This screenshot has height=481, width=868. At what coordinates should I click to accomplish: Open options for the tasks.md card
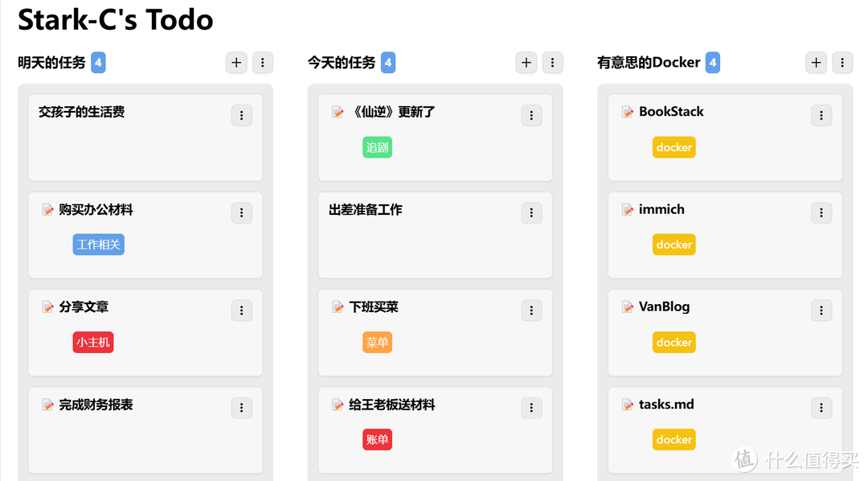point(821,409)
